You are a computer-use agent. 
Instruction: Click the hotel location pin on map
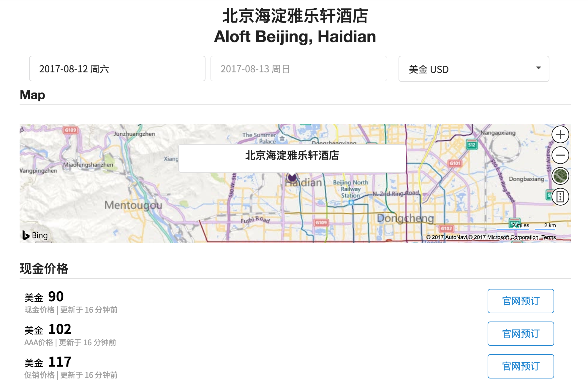click(292, 178)
